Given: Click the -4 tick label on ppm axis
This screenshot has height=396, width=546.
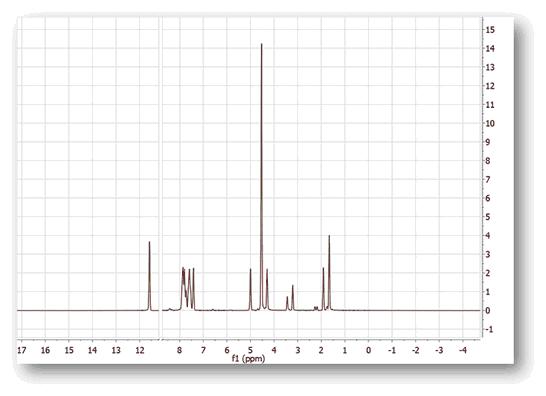Looking at the screenshot, I should tap(463, 350).
